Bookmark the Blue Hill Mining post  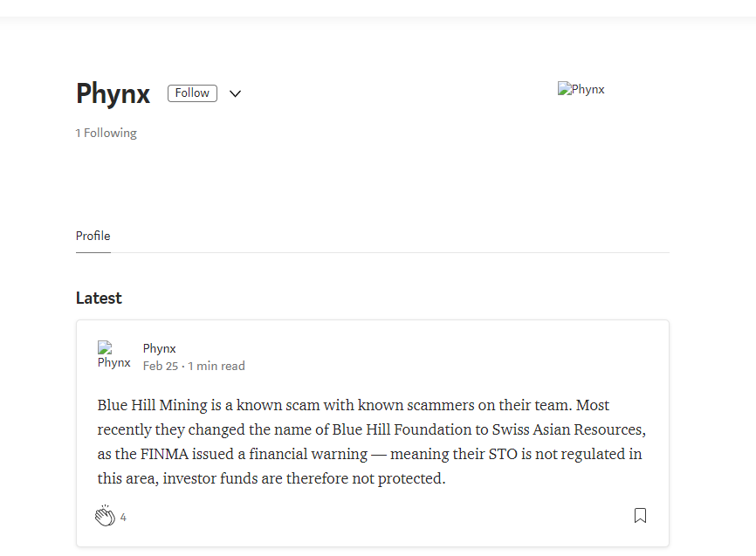tap(640, 516)
